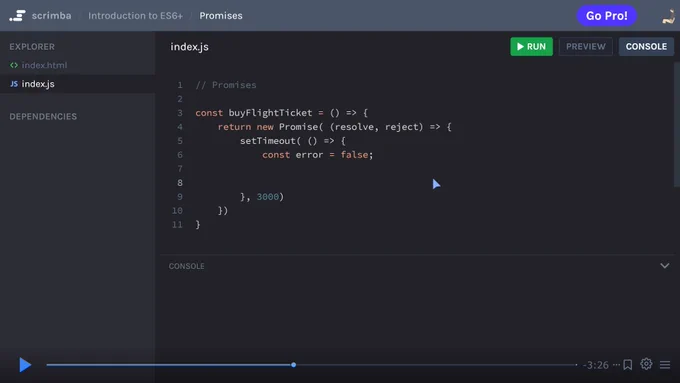This screenshot has height=383, width=680.
Task: Click the playback progress slider handle
Action: point(294,365)
